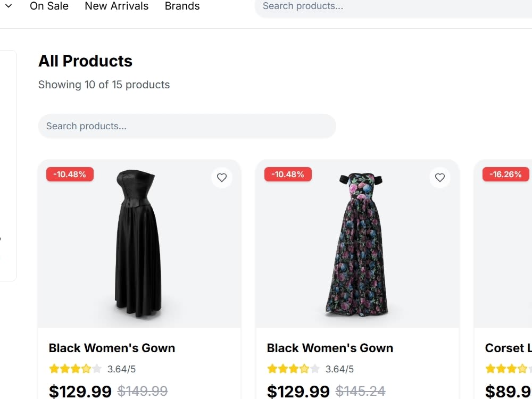Favorite the strapless black gown with heart icon
This screenshot has width=532, height=399.
click(221, 178)
